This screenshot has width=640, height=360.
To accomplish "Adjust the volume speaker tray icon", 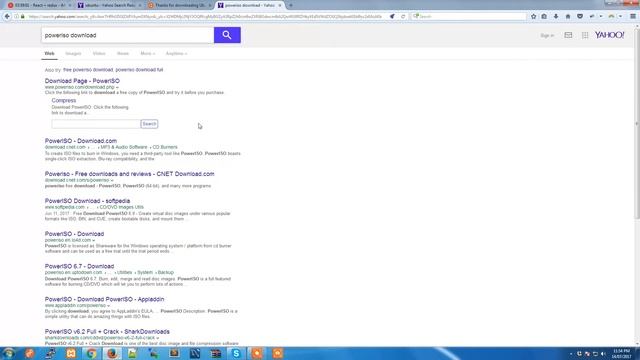I will (603, 354).
